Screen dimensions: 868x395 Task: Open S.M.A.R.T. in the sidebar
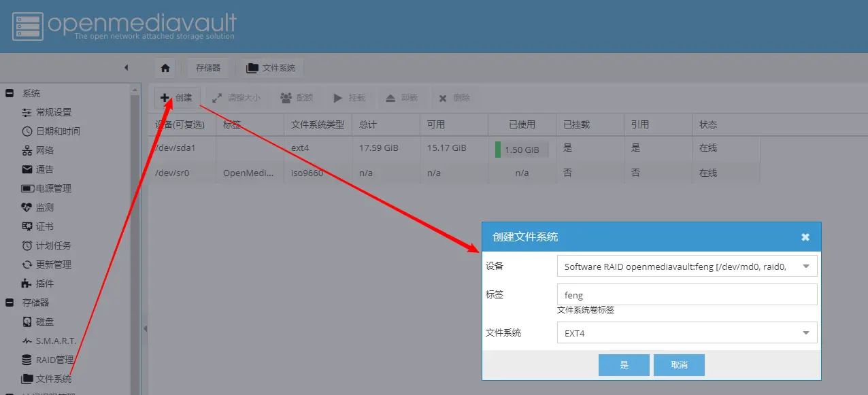click(49, 341)
